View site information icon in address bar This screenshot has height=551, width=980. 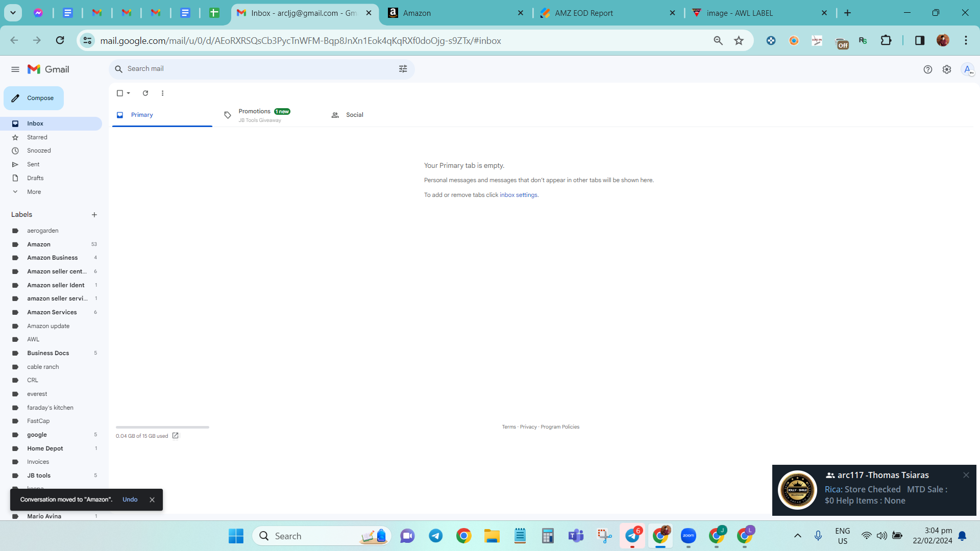tap(88, 40)
